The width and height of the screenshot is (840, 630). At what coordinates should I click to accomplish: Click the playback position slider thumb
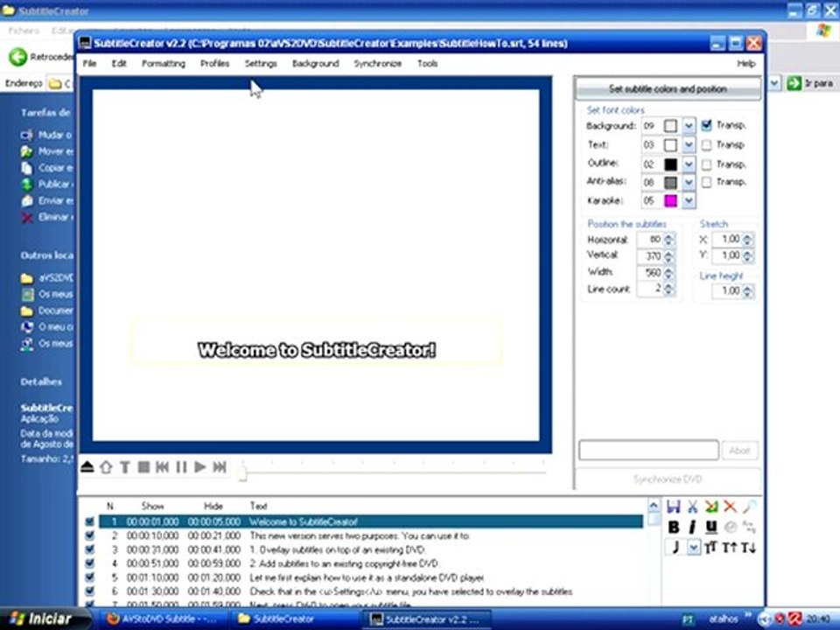242,473
